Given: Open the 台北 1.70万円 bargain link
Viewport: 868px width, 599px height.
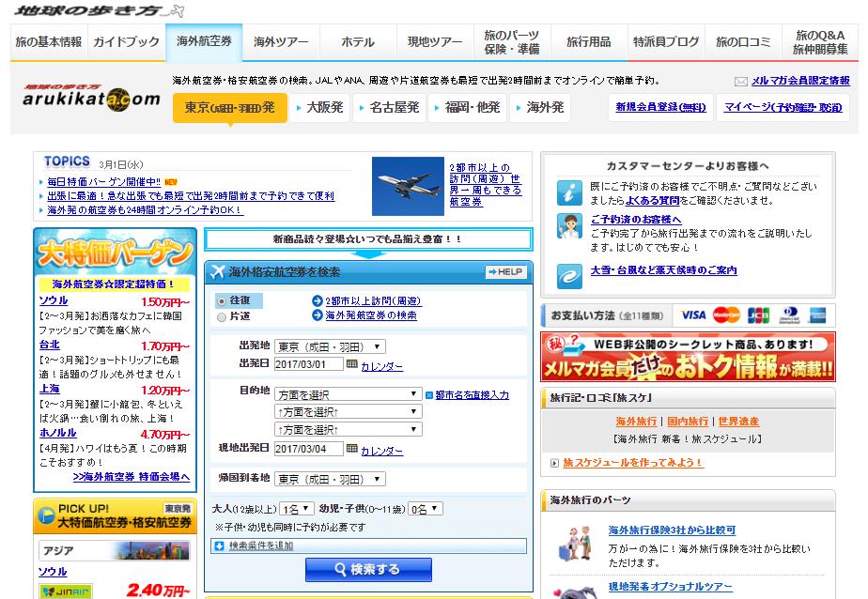Looking at the screenshot, I should (49, 345).
